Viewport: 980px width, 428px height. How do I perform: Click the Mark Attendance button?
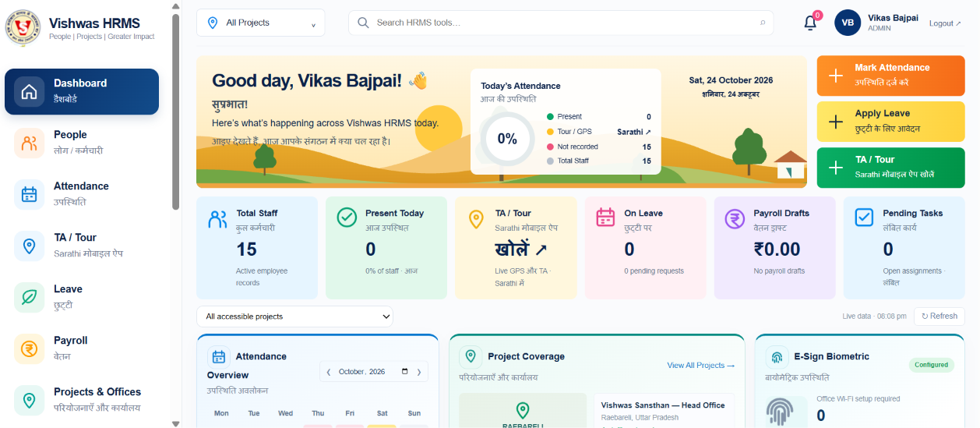(890, 76)
